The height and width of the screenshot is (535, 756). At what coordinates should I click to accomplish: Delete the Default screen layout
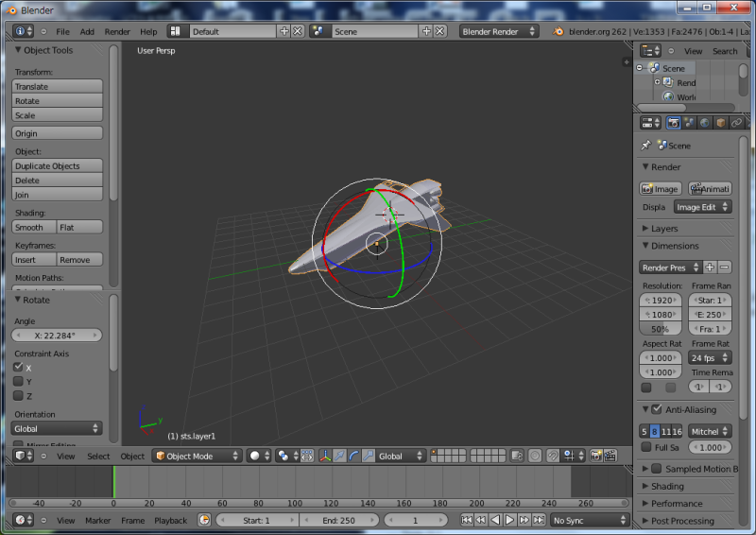coord(298,31)
